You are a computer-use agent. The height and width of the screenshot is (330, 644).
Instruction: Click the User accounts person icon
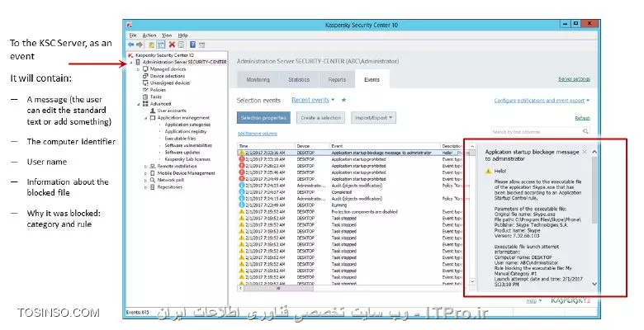[153, 111]
